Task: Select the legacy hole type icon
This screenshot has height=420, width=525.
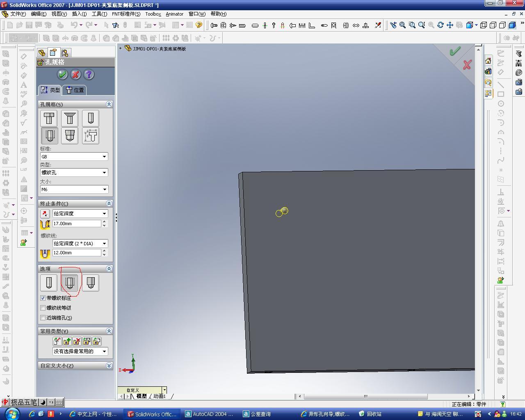Action: tap(91, 135)
